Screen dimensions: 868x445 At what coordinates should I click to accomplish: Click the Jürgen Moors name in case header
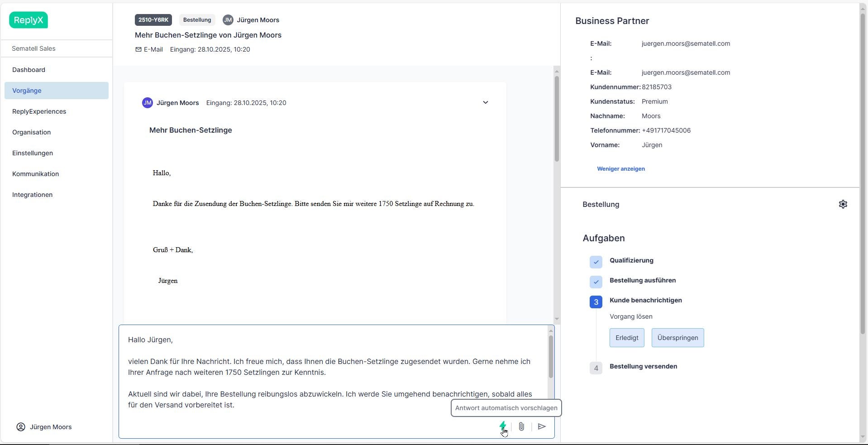click(x=258, y=20)
